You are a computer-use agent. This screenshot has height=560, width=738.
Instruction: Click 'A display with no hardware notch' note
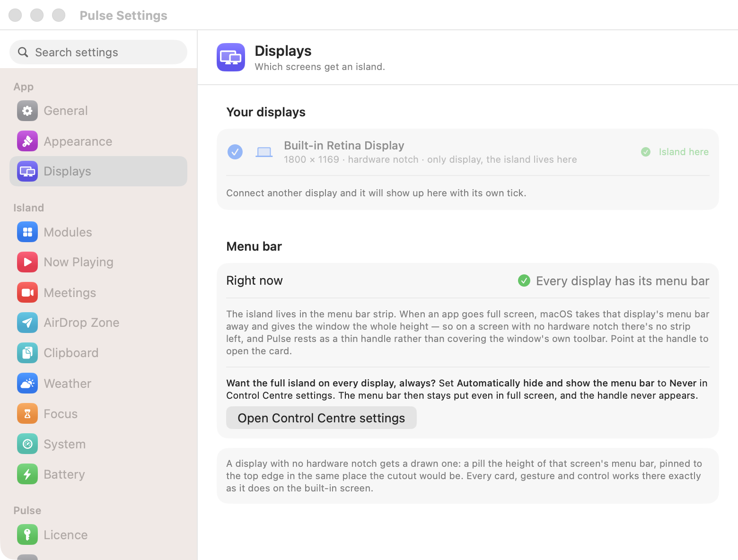[x=464, y=476]
